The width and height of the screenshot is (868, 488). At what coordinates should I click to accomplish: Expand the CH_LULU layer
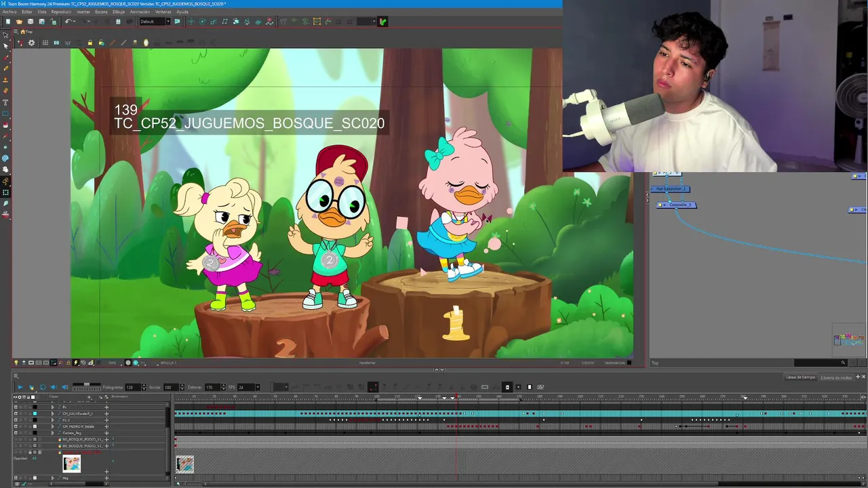(x=53, y=413)
